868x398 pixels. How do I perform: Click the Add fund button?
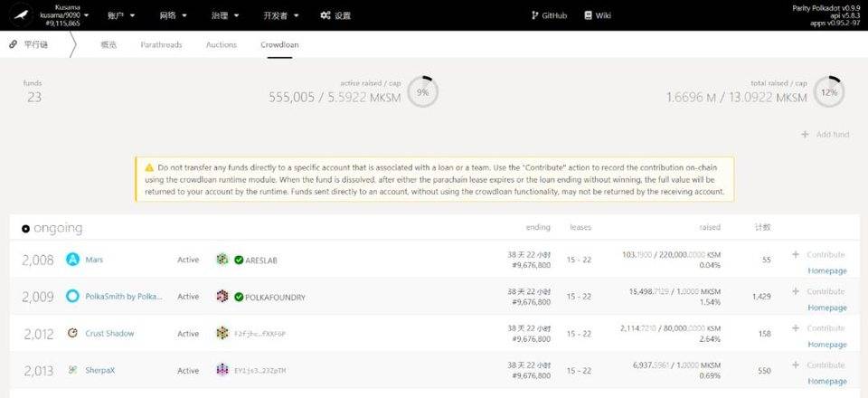pyautogui.click(x=825, y=135)
